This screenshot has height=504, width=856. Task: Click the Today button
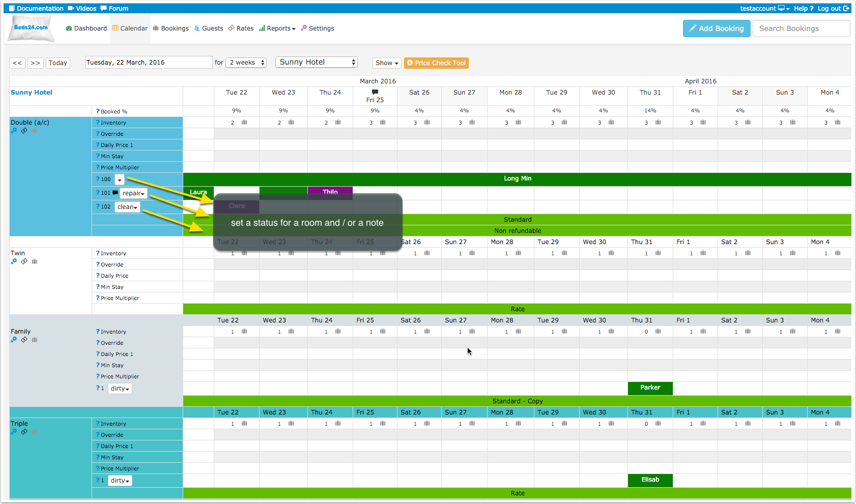(x=58, y=63)
